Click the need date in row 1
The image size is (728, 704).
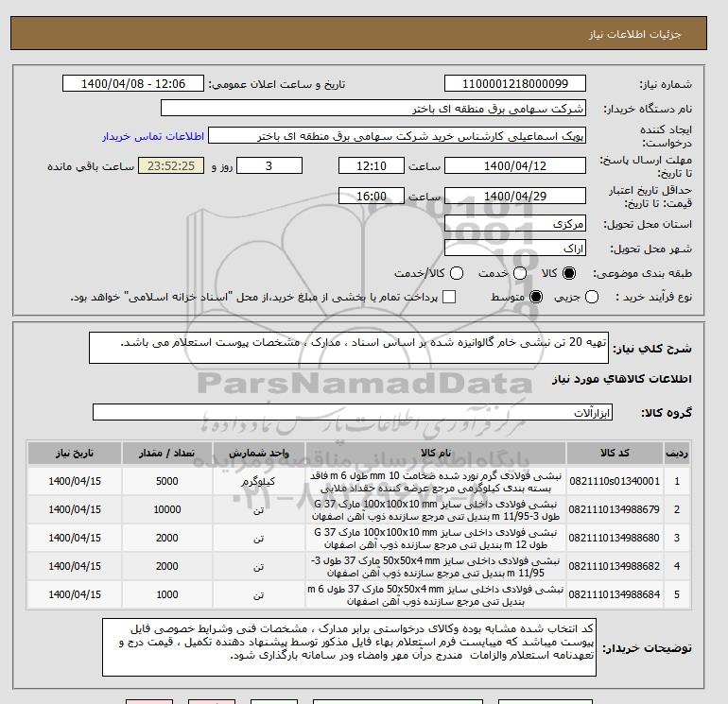tap(75, 481)
